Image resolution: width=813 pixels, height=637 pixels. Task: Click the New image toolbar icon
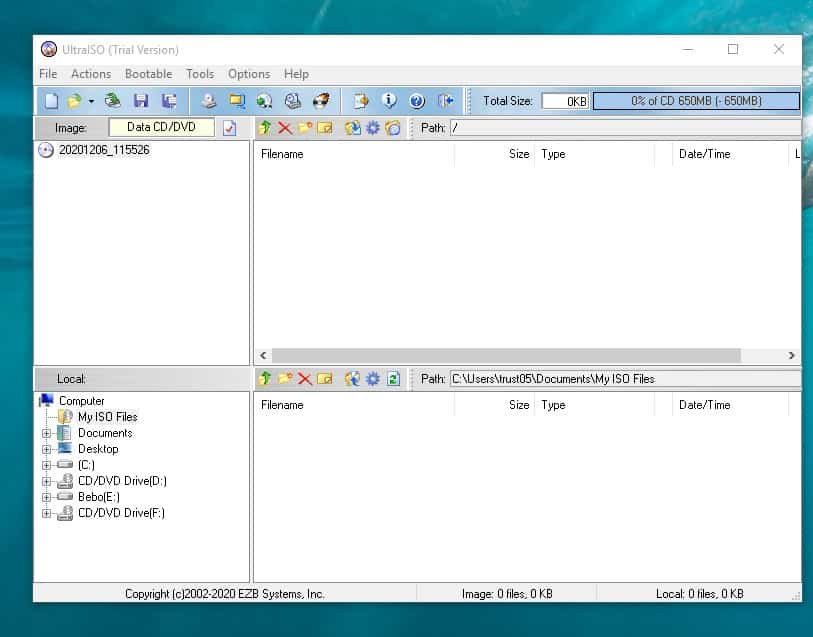coord(51,101)
